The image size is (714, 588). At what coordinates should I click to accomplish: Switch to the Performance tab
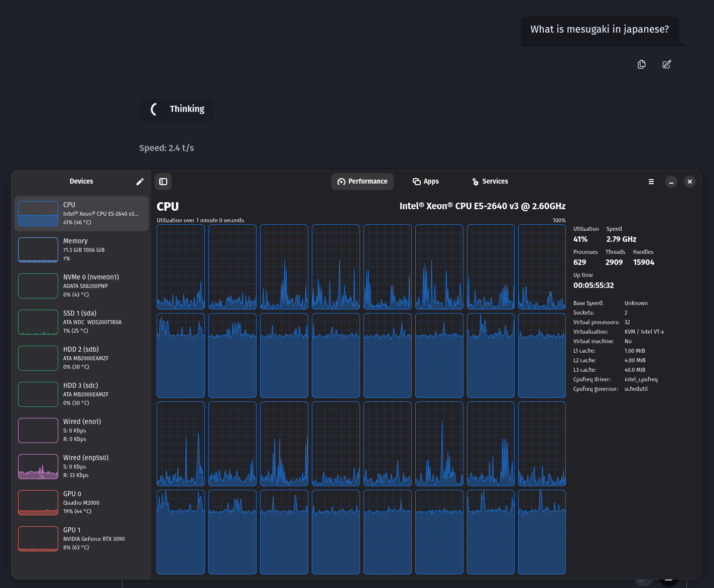pos(363,182)
